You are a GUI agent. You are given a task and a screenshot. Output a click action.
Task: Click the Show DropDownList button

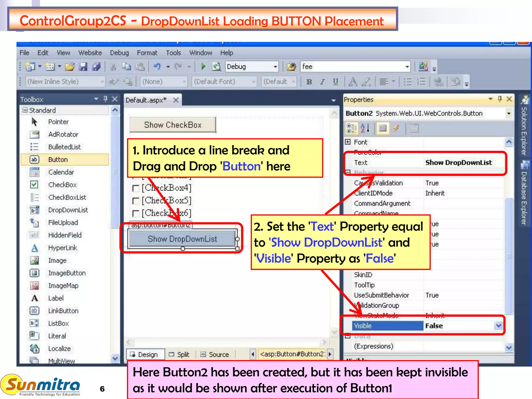(182, 239)
